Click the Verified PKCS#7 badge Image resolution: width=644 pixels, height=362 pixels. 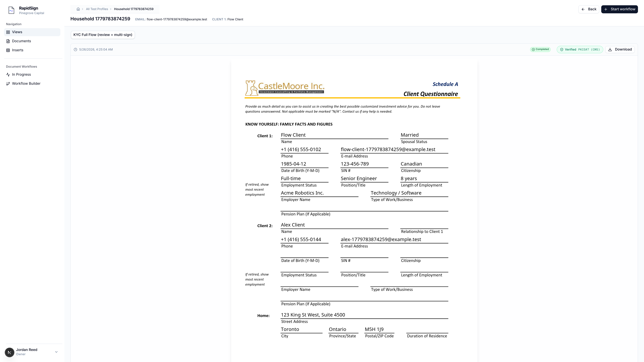point(580,50)
